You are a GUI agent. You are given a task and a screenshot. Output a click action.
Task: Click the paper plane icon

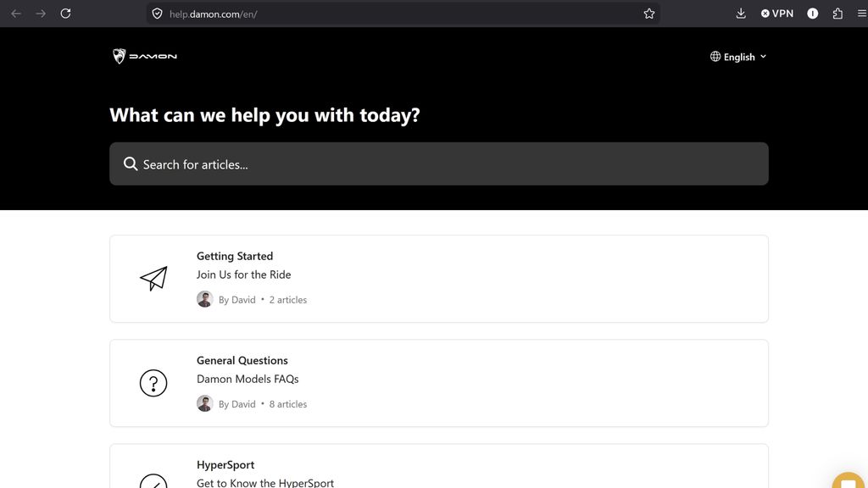[x=153, y=278]
